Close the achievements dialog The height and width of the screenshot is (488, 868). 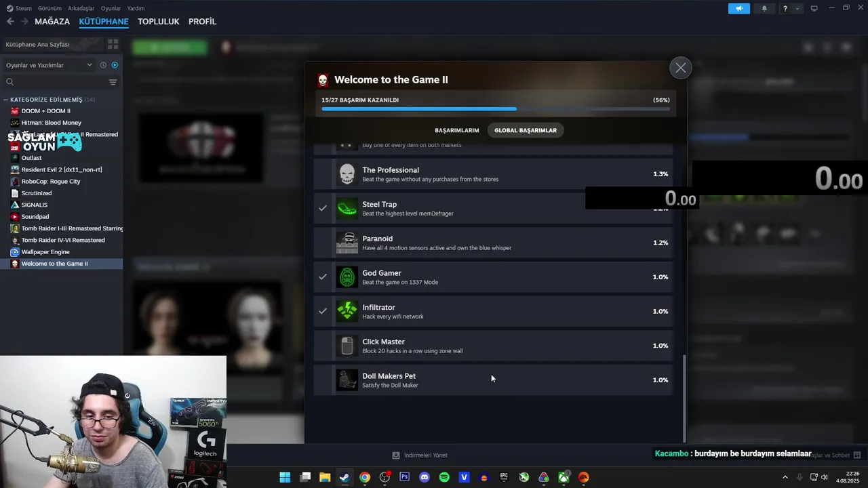(x=680, y=68)
